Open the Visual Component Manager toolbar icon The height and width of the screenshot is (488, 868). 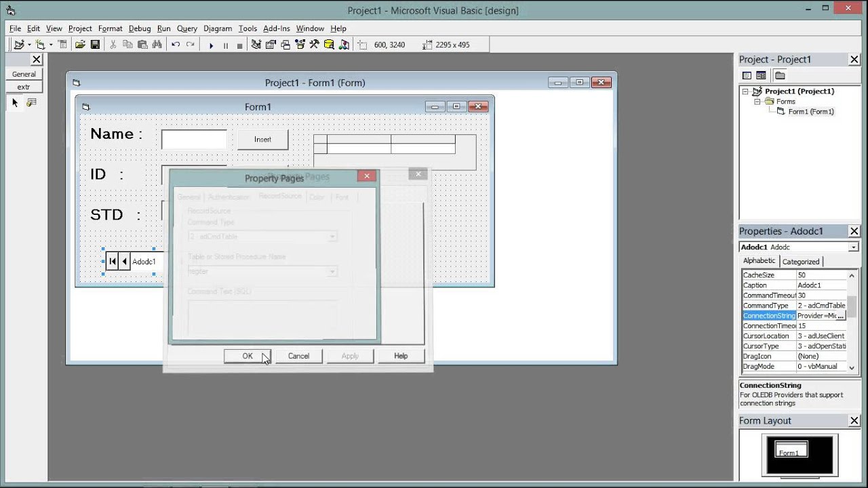point(344,45)
